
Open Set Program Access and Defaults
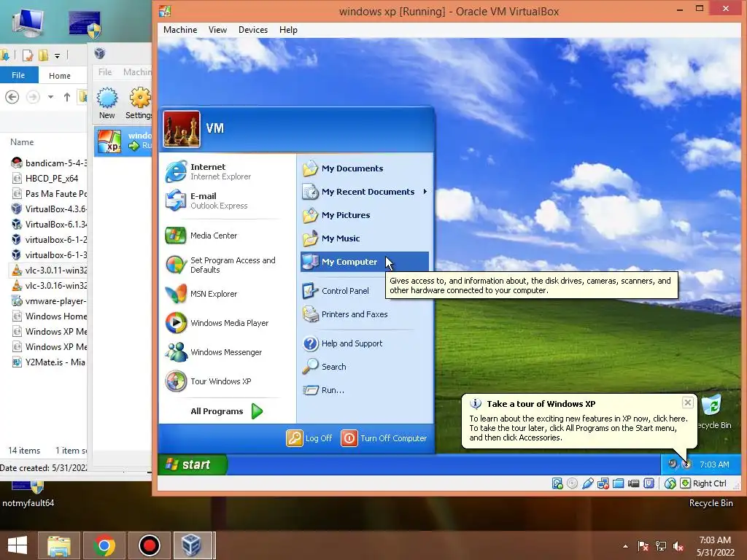pyautogui.click(x=220, y=265)
